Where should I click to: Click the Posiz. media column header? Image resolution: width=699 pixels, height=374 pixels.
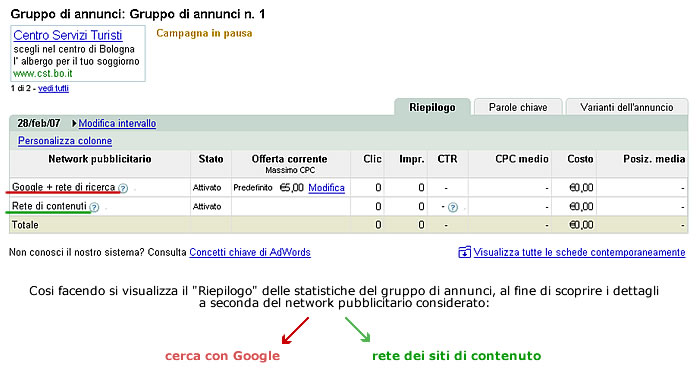tap(654, 159)
